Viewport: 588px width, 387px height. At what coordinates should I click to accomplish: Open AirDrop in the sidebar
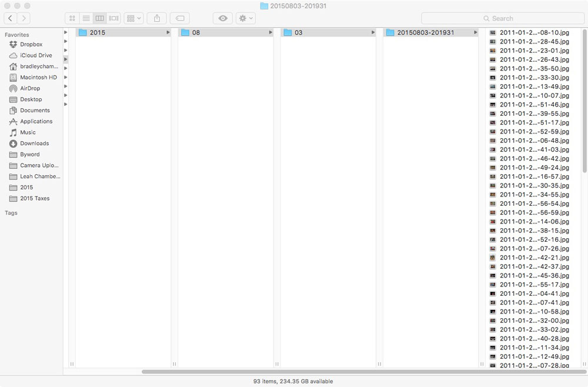pos(31,88)
